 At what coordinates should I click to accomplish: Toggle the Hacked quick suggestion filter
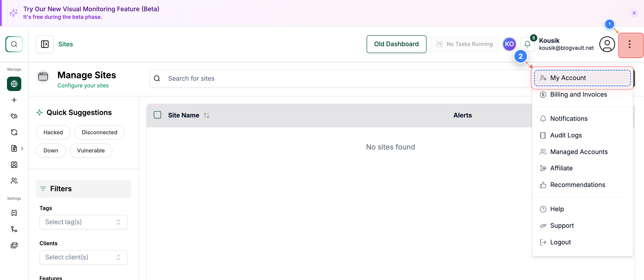(x=53, y=132)
